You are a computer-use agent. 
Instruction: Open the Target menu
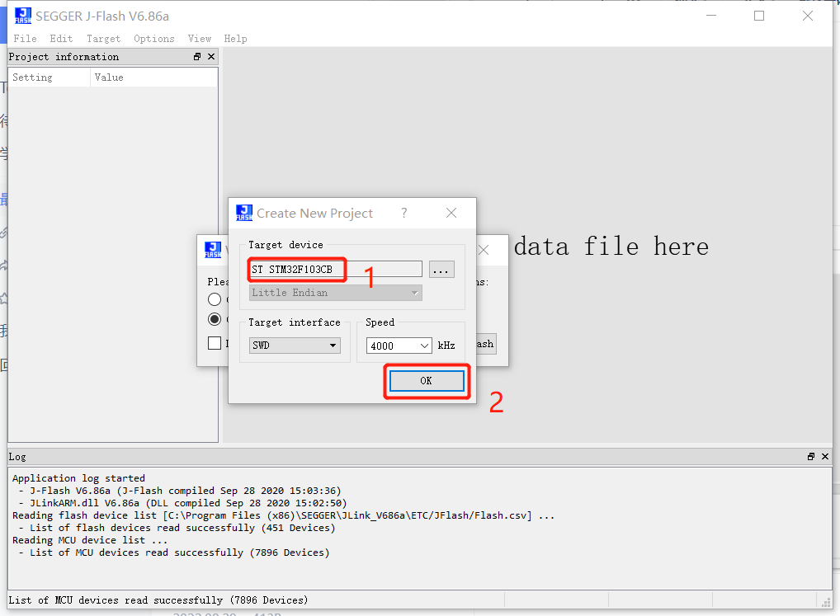tap(103, 39)
